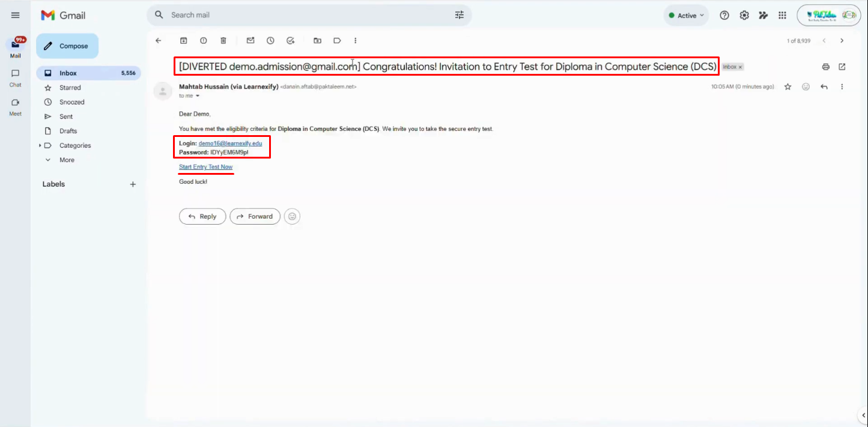Show recipient details next to "to me"
Image resolution: width=868 pixels, height=427 pixels.
pos(198,96)
